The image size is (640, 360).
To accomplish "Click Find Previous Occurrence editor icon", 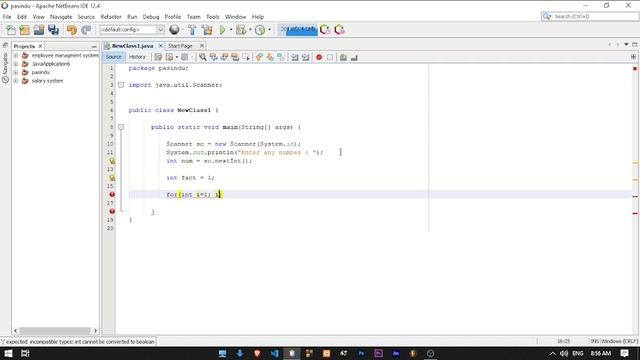I will click(213, 58).
